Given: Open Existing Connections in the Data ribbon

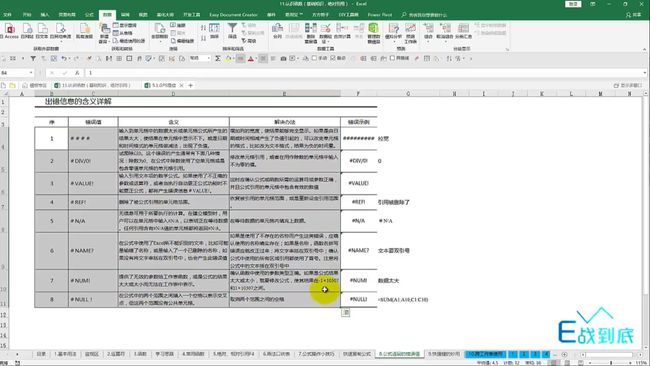Looking at the screenshot, I should pos(85,30).
